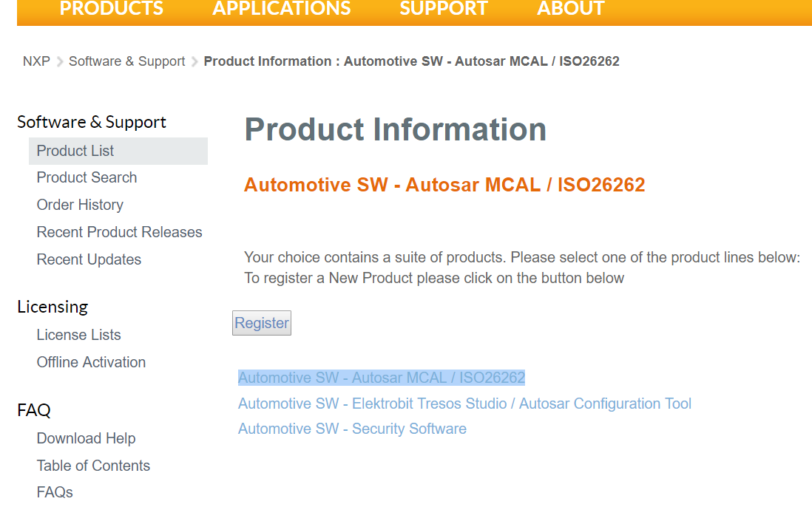Click the Product Information page heading

pos(396,129)
